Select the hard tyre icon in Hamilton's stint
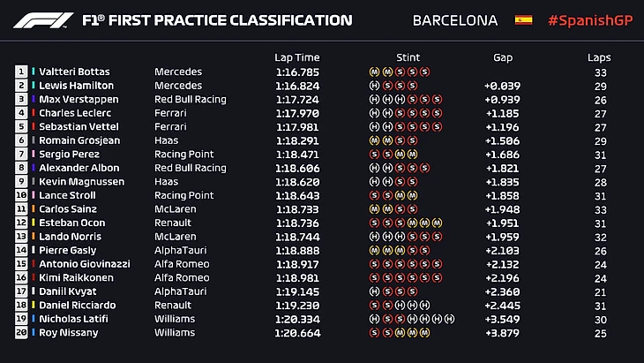Image resolution: width=644 pixels, height=363 pixels. point(375,86)
